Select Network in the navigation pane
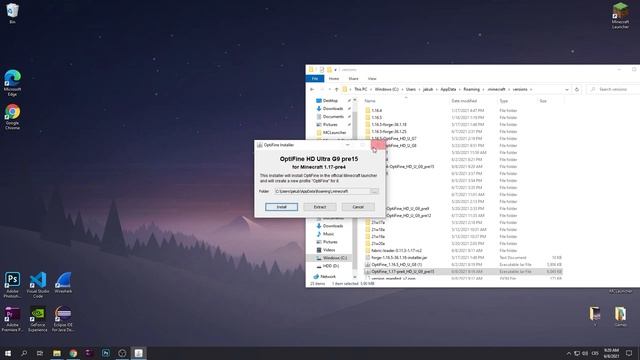Viewport: 640px width, 360px height. coord(328,277)
